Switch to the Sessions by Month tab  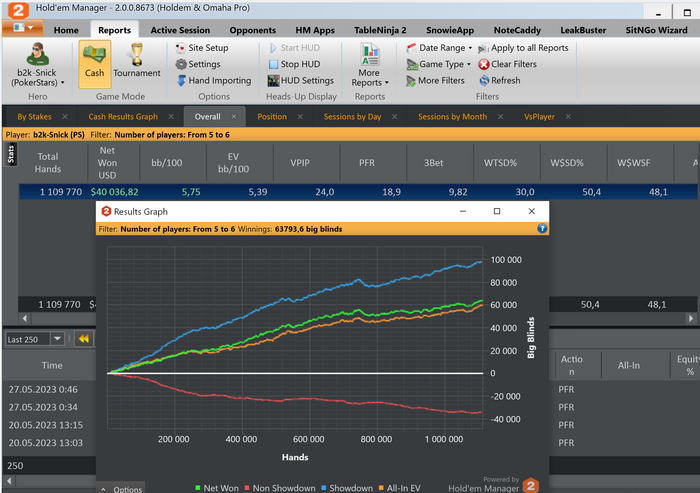coord(452,117)
